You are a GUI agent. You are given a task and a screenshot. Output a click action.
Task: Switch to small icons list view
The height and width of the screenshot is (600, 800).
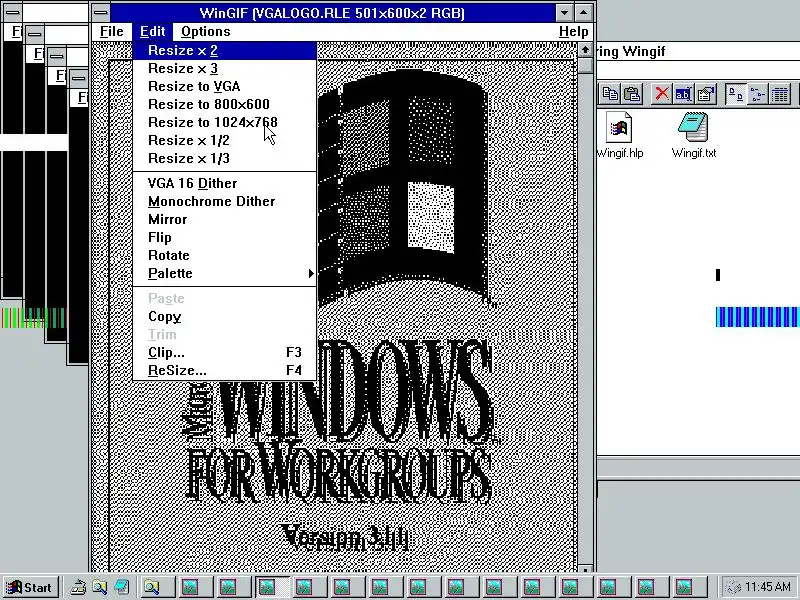coord(758,94)
